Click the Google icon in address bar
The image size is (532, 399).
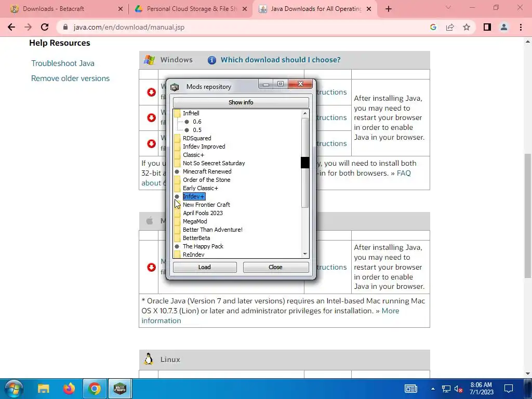click(x=433, y=27)
